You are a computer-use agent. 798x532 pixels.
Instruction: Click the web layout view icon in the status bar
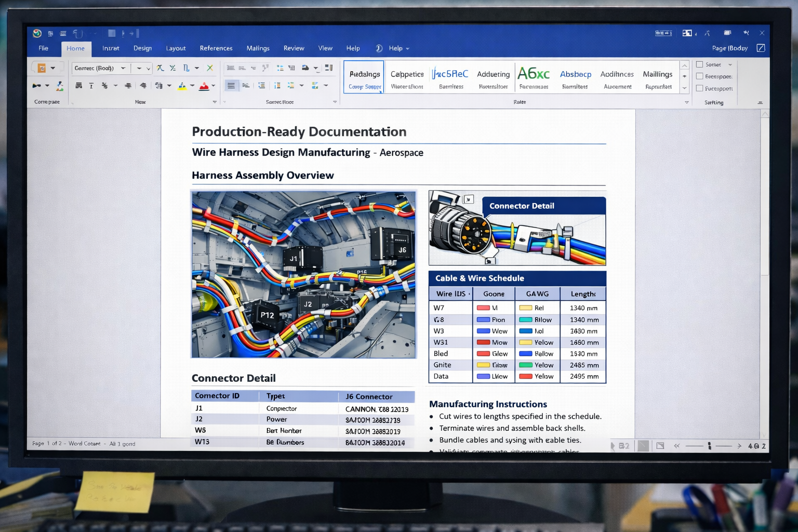pos(660,446)
